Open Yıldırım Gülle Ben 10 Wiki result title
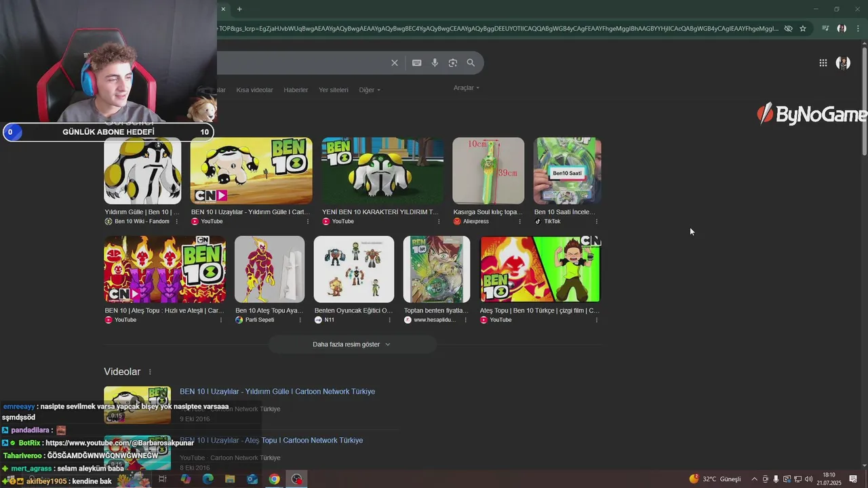This screenshot has width=868, height=488. pyautogui.click(x=142, y=212)
